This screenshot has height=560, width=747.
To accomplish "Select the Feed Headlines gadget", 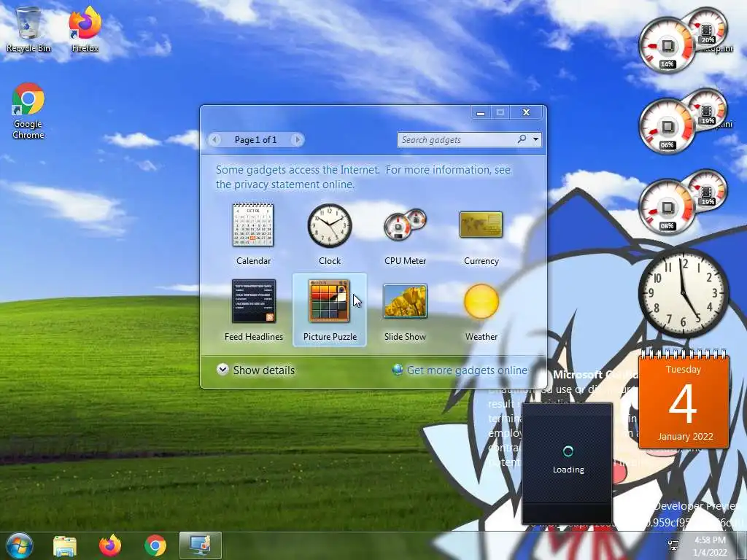I will click(x=253, y=301).
